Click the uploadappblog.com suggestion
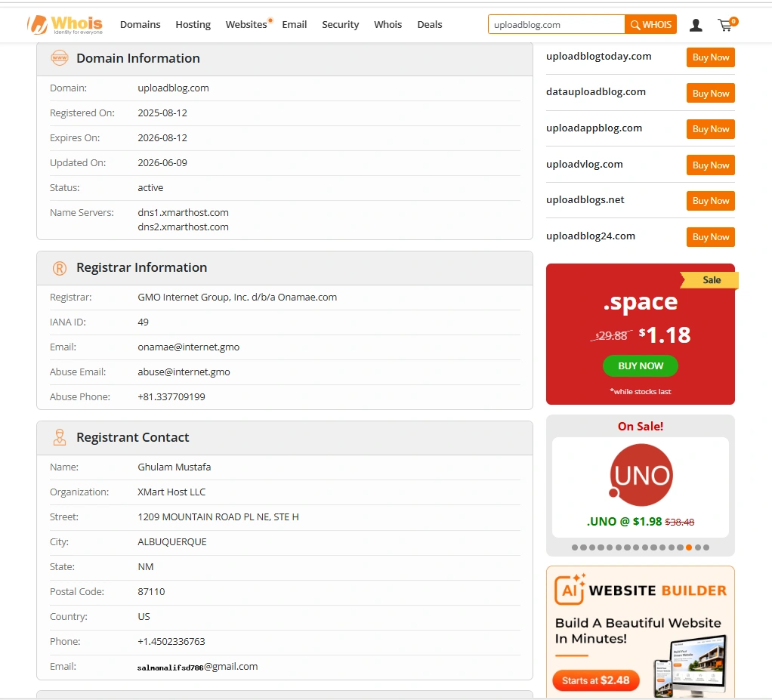 coord(594,128)
